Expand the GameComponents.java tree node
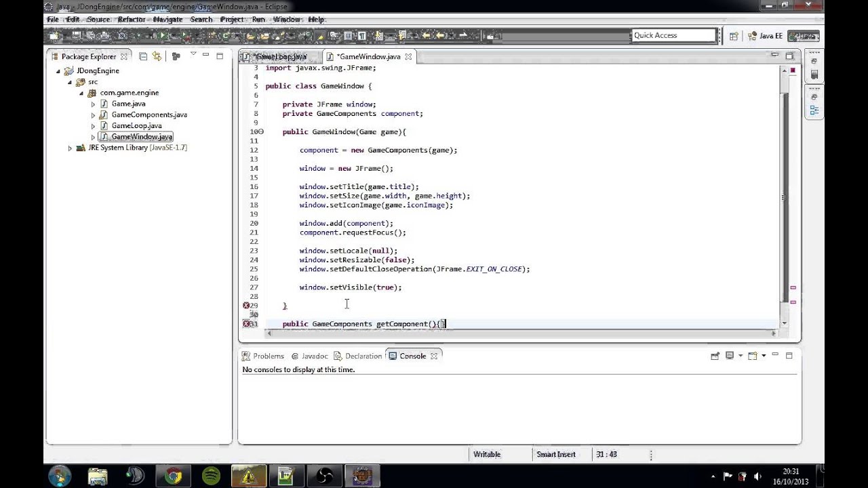Image resolution: width=868 pixels, height=488 pixels. 94,115
